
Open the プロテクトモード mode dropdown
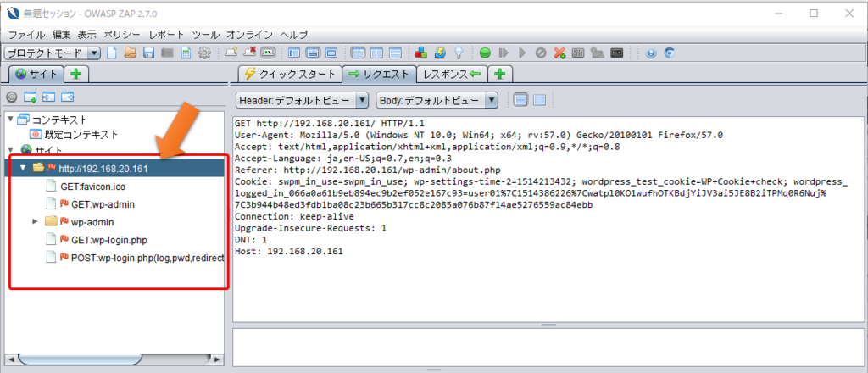point(52,53)
